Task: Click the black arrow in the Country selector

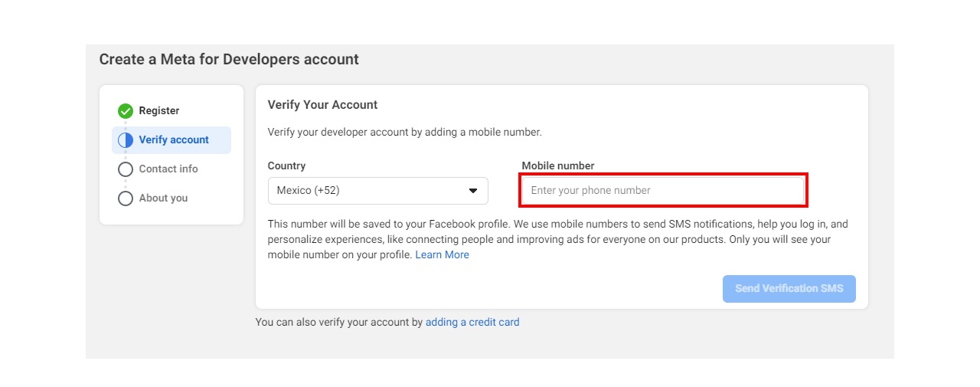Action: 473,191
